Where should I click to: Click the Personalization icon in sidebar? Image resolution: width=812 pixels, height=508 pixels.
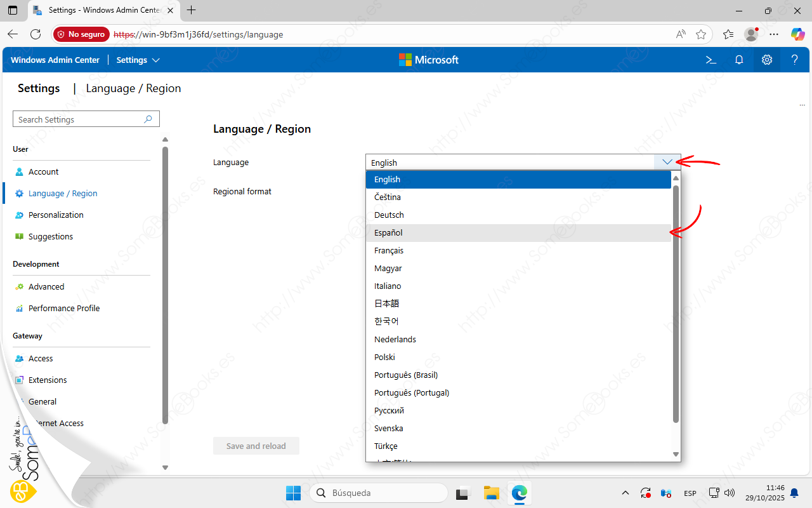pyautogui.click(x=19, y=215)
